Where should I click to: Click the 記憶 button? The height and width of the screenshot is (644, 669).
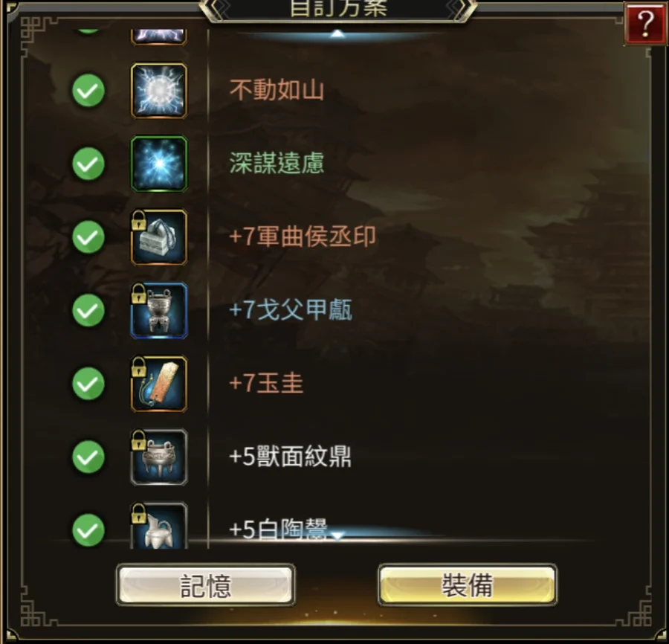pos(206,585)
